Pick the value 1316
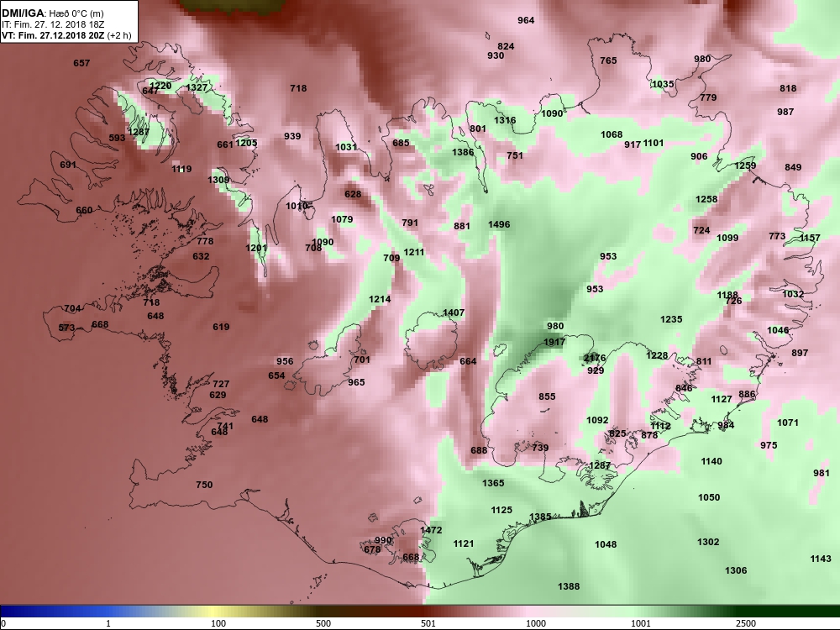Image resolution: width=840 pixels, height=630 pixels. click(x=505, y=120)
